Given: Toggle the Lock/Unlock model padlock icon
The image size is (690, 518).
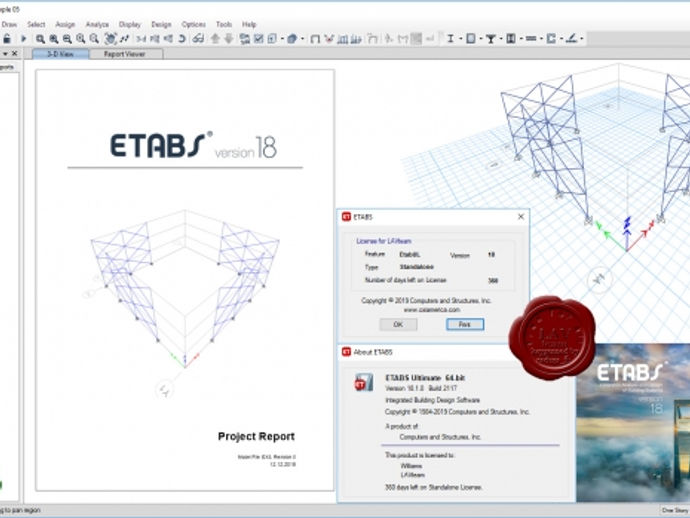Looking at the screenshot, I should point(7,39).
